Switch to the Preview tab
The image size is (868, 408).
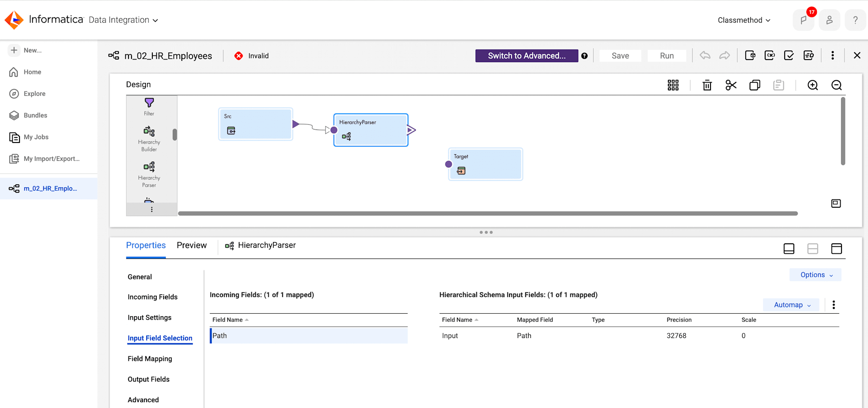point(192,245)
